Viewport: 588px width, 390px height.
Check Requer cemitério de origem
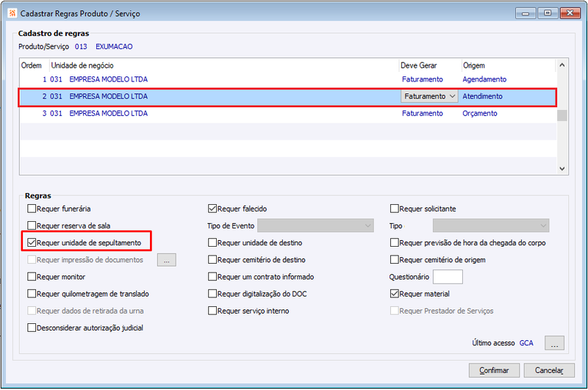click(394, 259)
